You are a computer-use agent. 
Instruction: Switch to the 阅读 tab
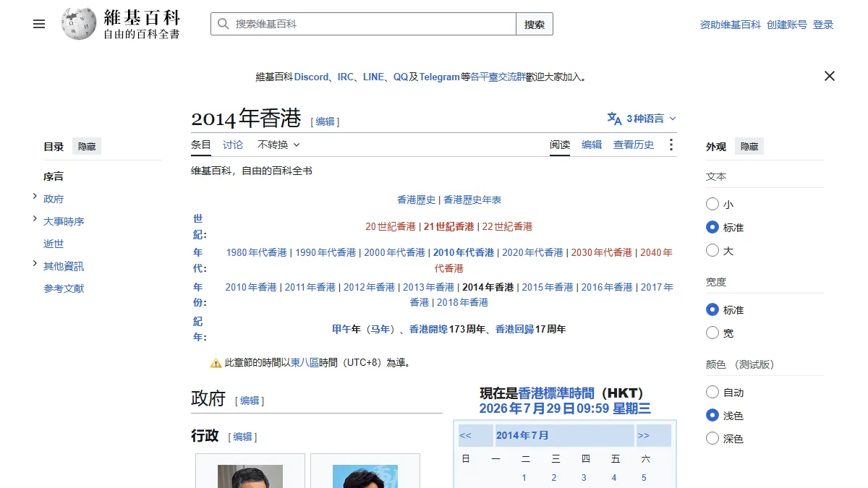(x=560, y=145)
